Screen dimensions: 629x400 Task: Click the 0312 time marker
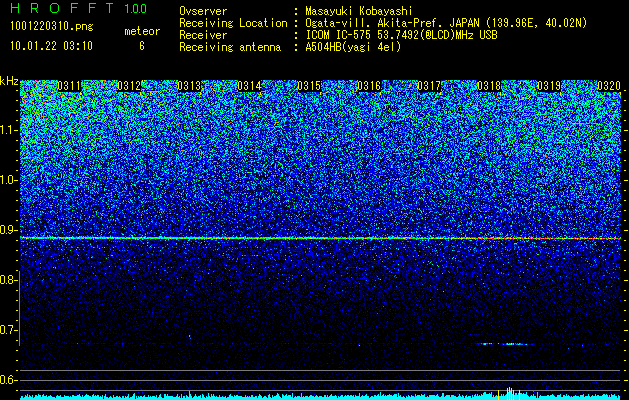[x=129, y=86]
